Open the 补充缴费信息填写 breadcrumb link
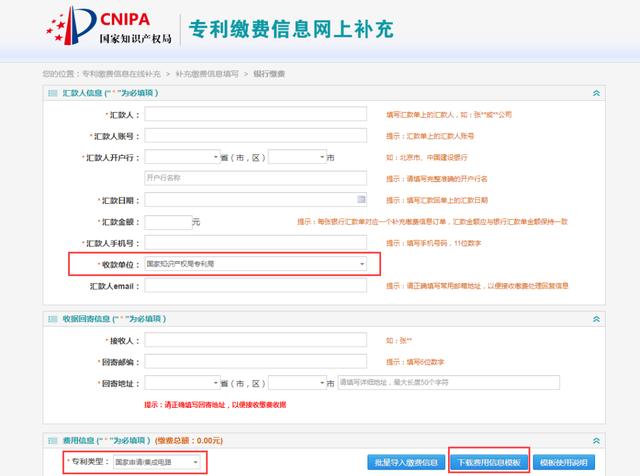Viewport: 640px width, 476px height. tap(207, 74)
